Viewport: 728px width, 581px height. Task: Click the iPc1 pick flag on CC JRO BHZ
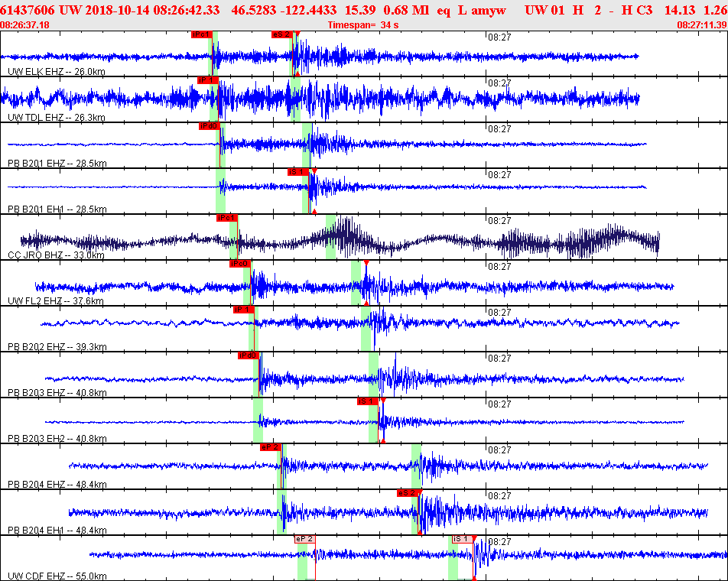[226, 218]
